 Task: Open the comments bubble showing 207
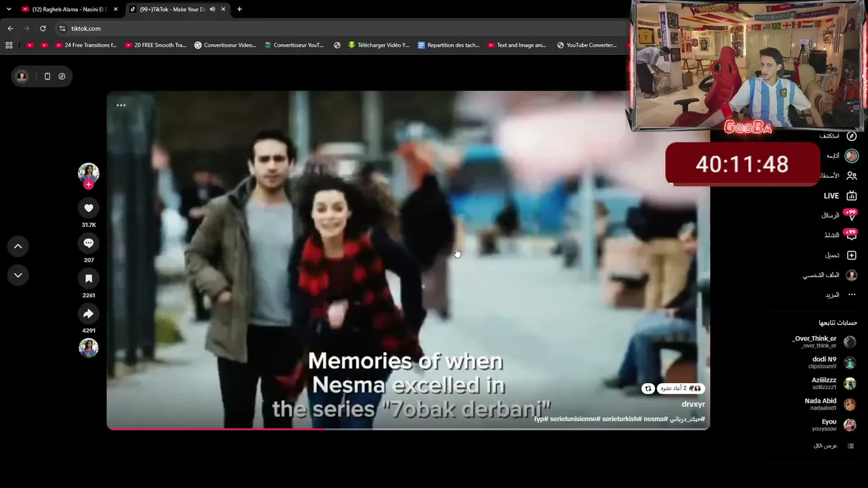coord(88,243)
